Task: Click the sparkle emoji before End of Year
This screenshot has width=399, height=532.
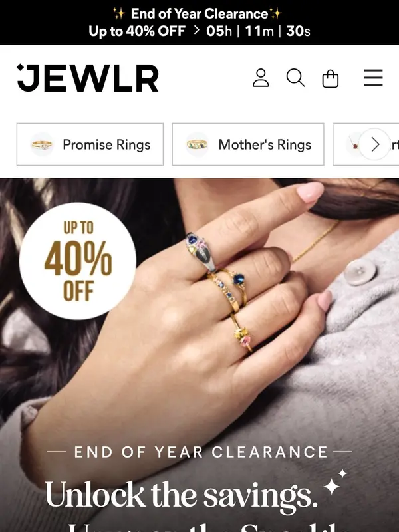Action: pyautogui.click(x=119, y=14)
